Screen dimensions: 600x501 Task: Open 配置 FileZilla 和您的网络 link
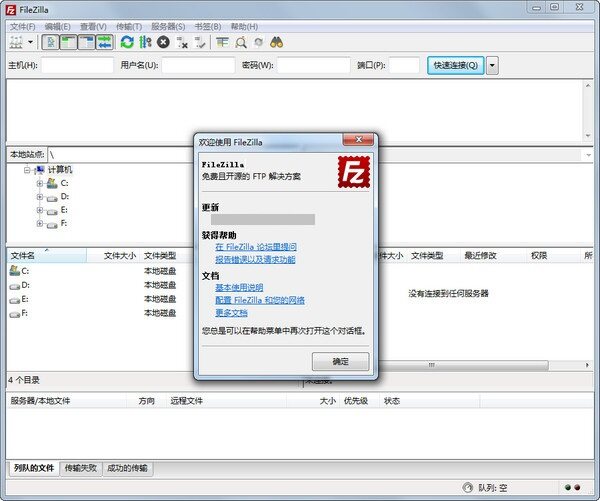pyautogui.click(x=260, y=300)
